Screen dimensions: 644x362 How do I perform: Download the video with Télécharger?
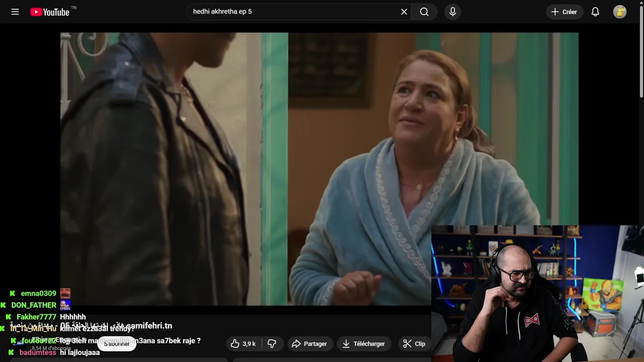coord(363,344)
